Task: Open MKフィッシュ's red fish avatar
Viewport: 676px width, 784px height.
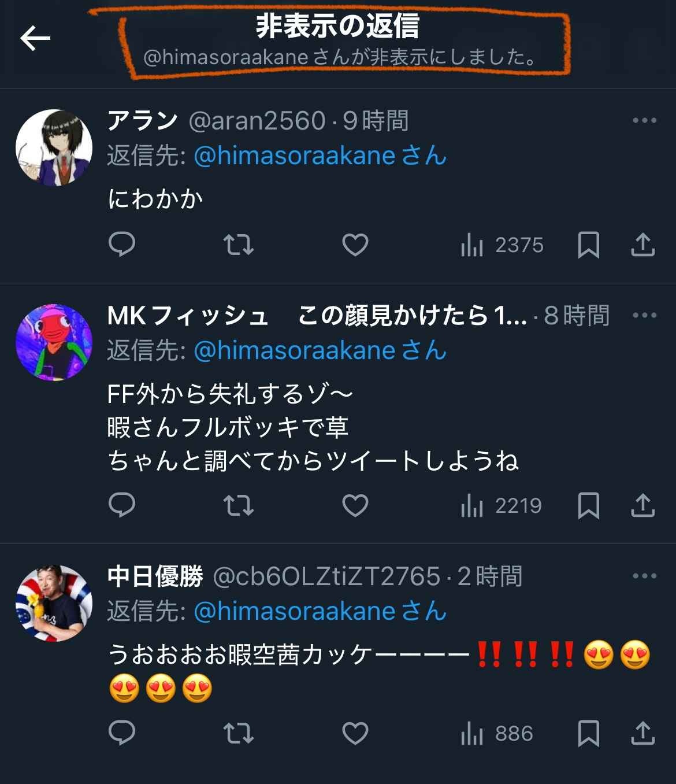Action: tap(54, 342)
